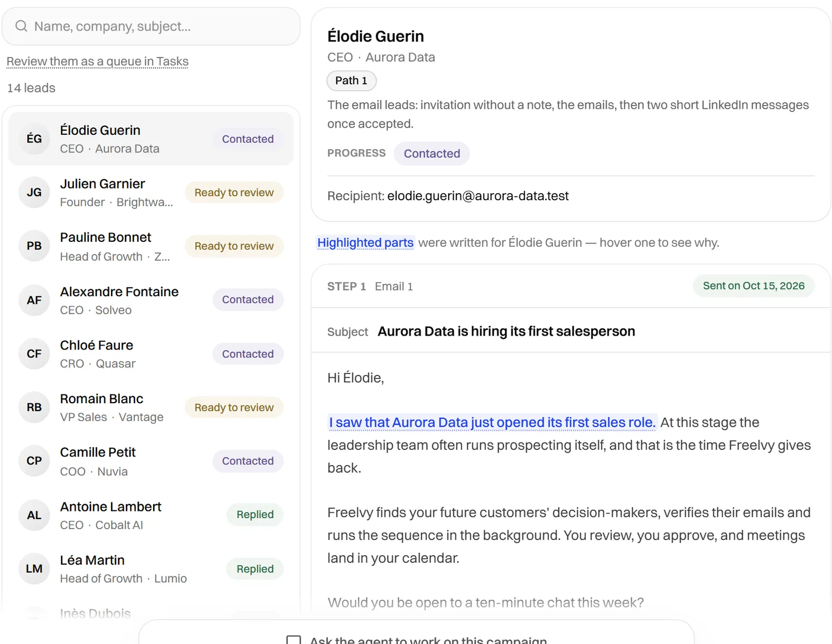This screenshot has height=644, width=832.
Task: Click the PB avatar for Pauline Bonnet
Action: pyautogui.click(x=34, y=246)
